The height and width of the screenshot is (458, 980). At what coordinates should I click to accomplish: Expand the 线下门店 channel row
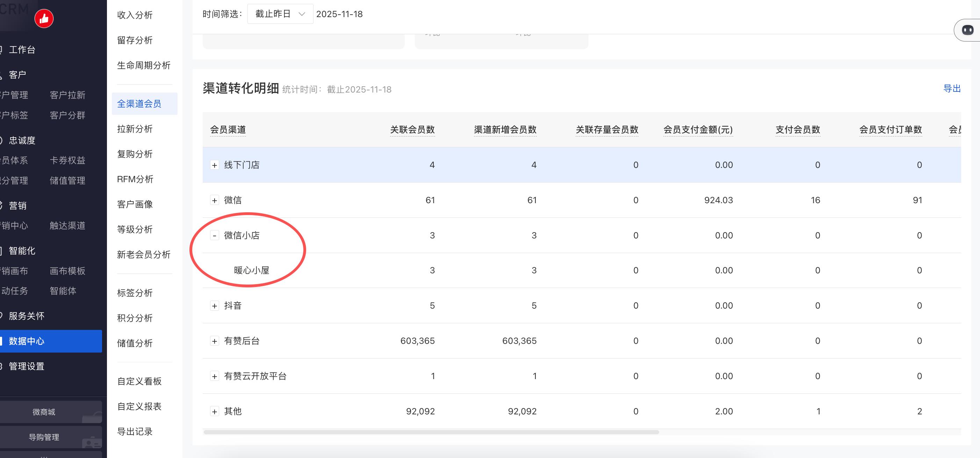(x=215, y=165)
